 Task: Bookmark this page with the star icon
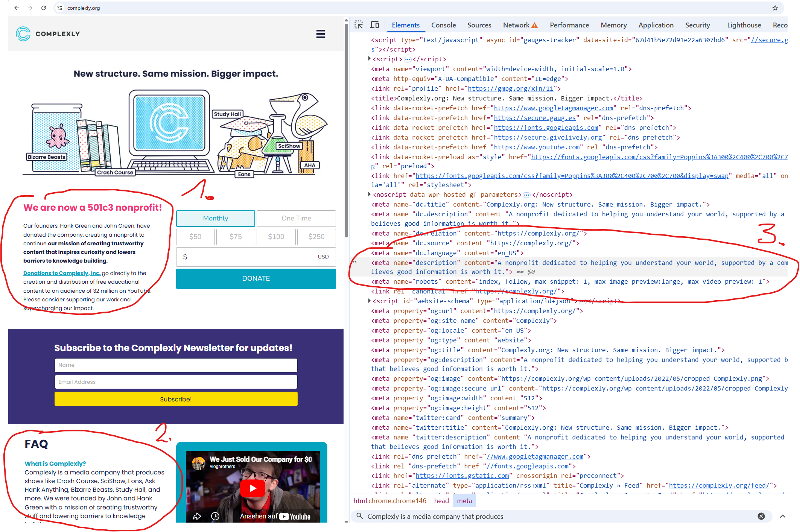click(775, 8)
